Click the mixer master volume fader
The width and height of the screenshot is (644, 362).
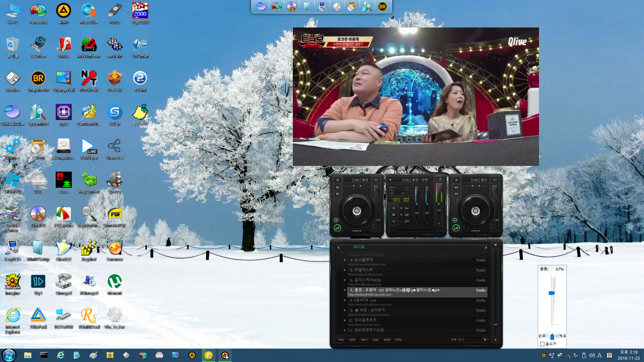(x=439, y=210)
